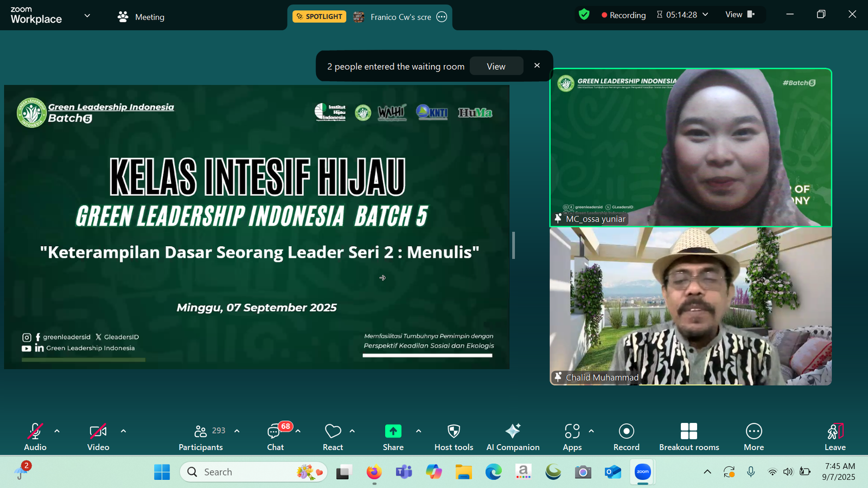Start sharing with the green Share icon

[393, 437]
